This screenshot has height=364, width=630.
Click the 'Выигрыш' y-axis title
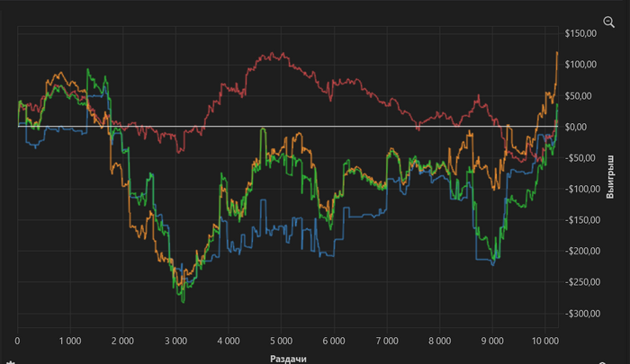610,176
